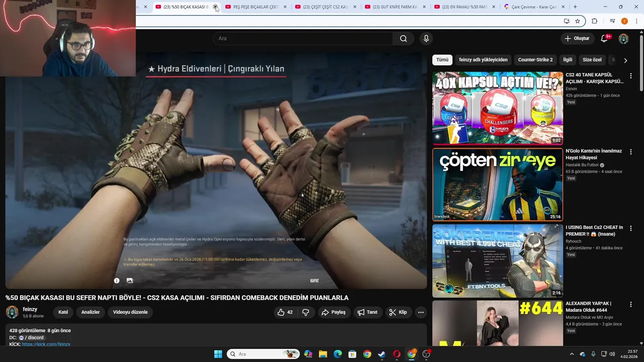Viewport: 644px width, 362px height.
Task: Click the install/cast icon in address bar
Action: pyautogui.click(x=567, y=21)
